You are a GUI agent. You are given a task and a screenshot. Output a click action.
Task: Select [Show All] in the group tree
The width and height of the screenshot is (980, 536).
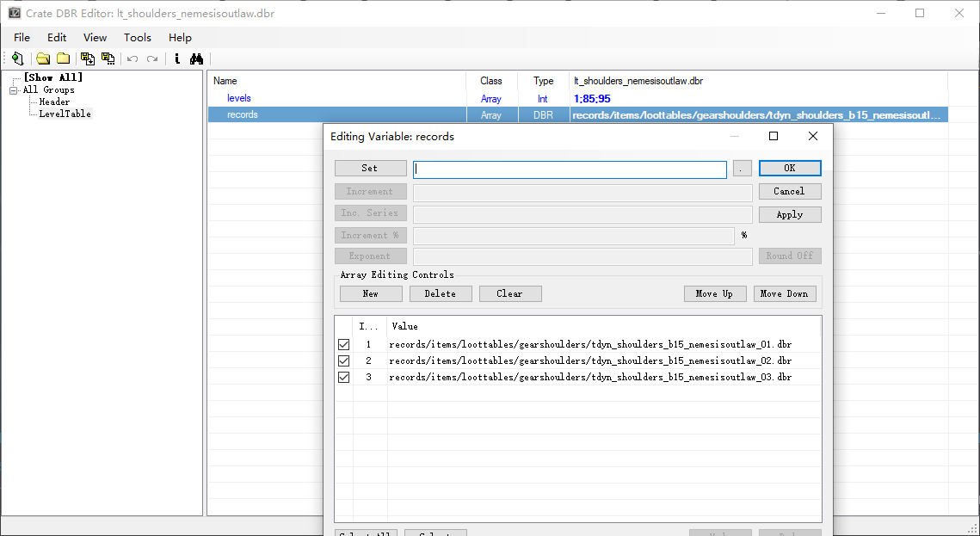pos(53,77)
